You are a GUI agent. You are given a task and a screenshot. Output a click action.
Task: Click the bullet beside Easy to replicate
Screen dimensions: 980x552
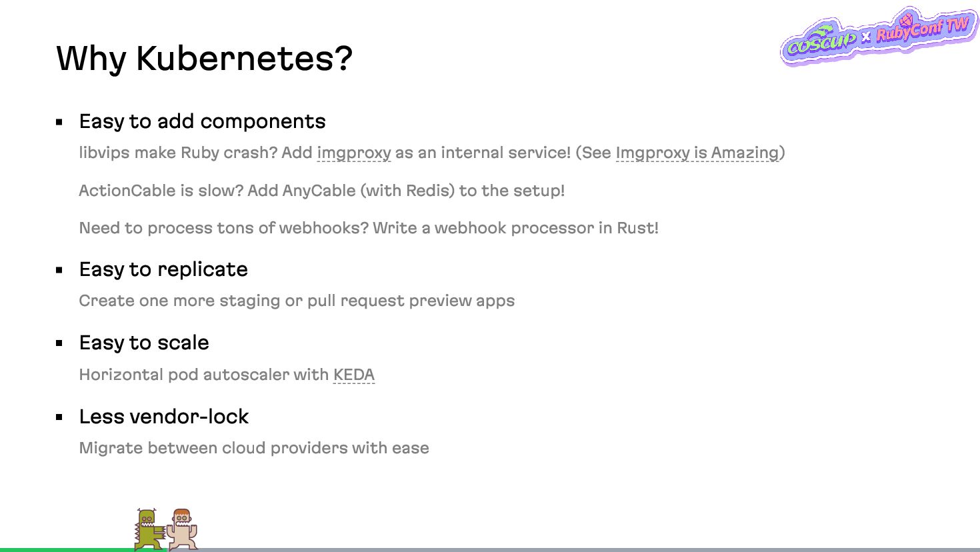(x=59, y=270)
